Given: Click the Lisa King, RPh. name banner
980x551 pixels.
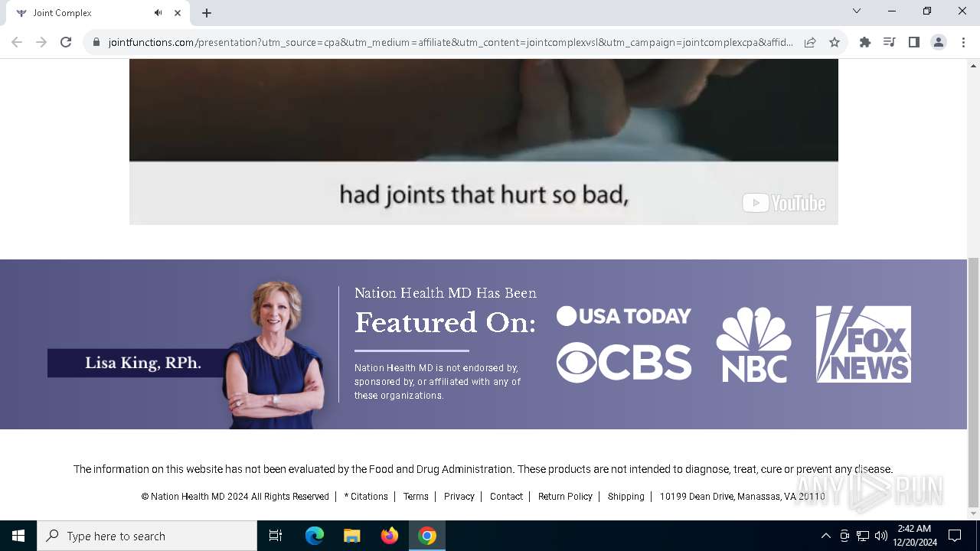Looking at the screenshot, I should pyautogui.click(x=143, y=363).
